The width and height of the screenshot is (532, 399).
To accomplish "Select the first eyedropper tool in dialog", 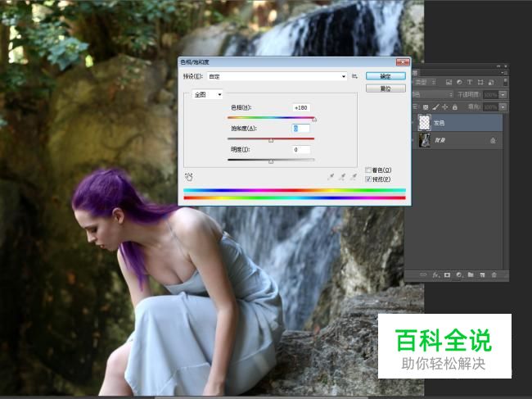I will point(331,177).
